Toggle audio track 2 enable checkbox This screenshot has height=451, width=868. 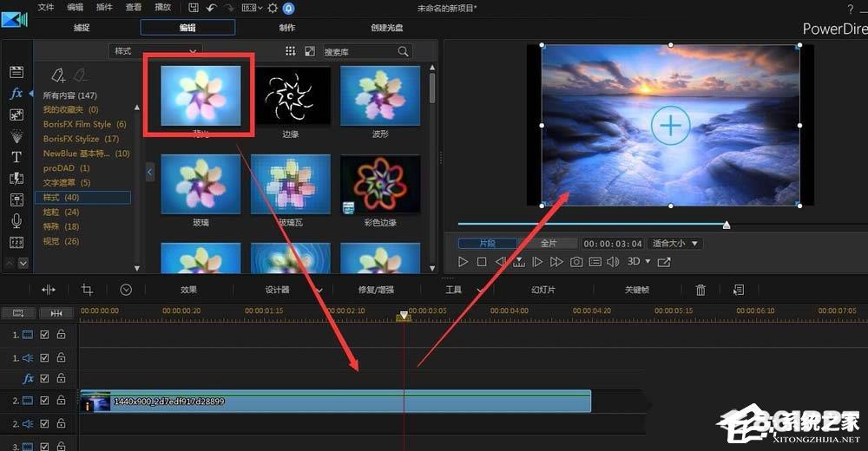[x=45, y=423]
